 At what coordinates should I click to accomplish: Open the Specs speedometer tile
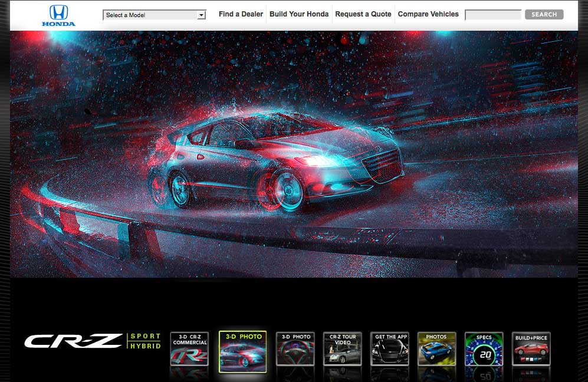(484, 348)
